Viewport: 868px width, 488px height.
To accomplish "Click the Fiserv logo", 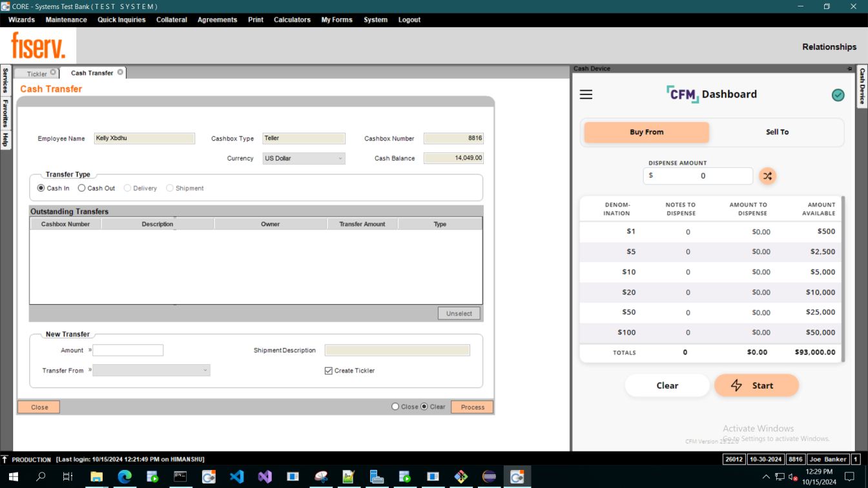I will 38,45.
